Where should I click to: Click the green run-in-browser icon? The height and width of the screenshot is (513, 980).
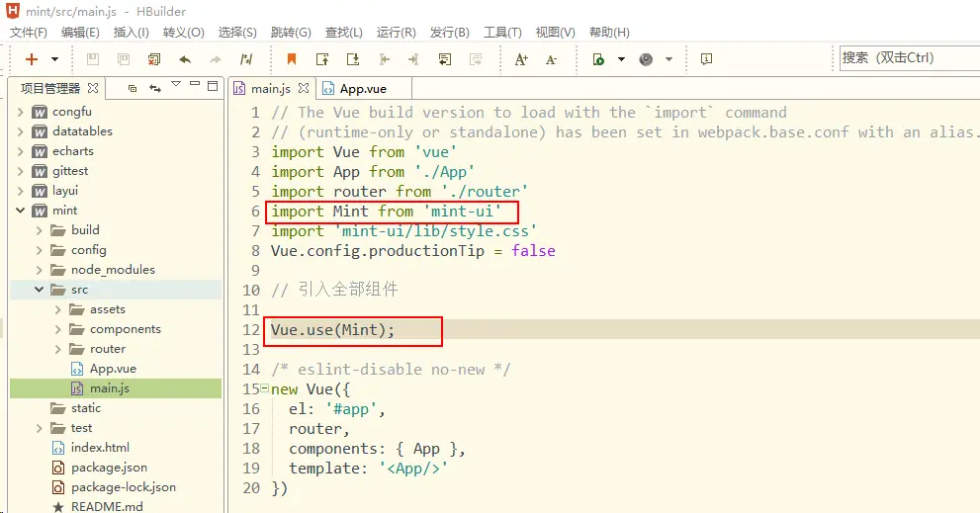[598, 59]
